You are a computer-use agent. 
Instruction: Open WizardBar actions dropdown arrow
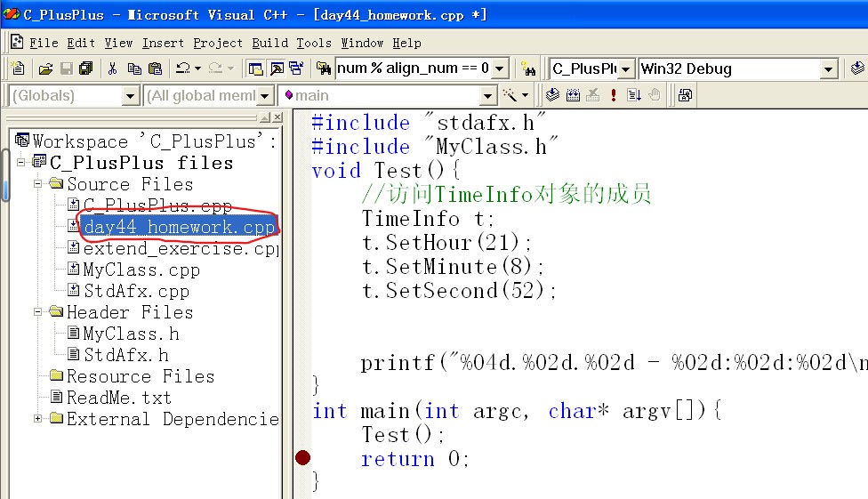click(x=525, y=95)
